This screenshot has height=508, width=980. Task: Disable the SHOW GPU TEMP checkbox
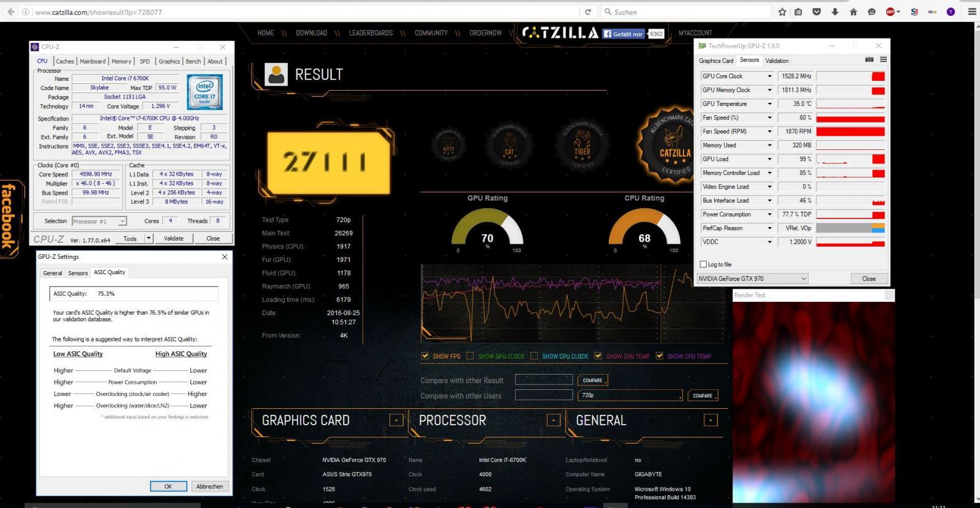click(598, 356)
